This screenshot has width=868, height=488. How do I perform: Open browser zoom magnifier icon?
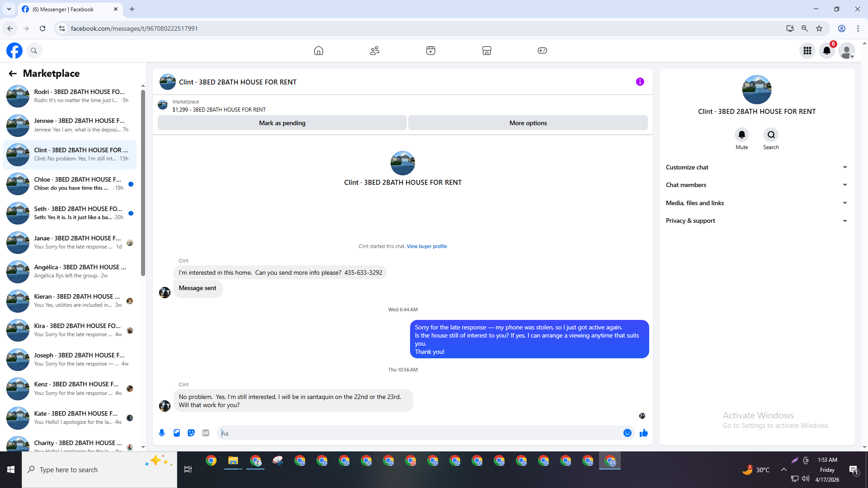point(805,28)
